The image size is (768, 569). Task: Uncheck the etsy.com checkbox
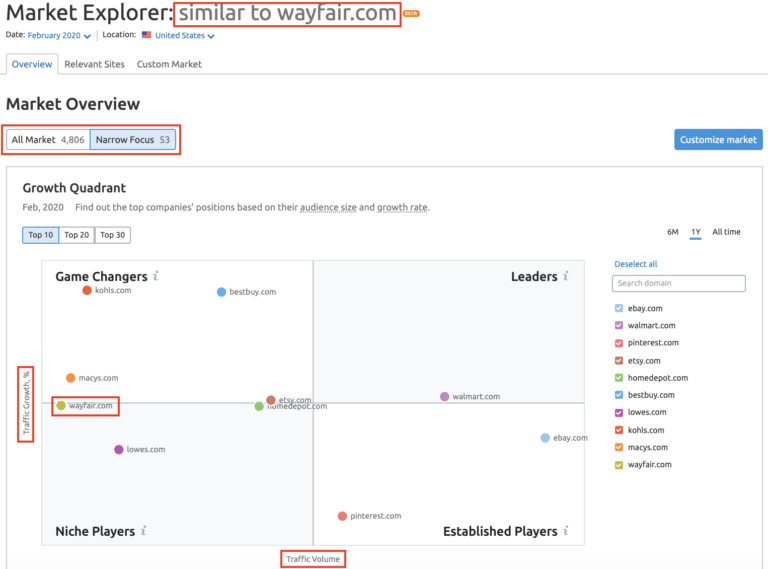(x=619, y=360)
